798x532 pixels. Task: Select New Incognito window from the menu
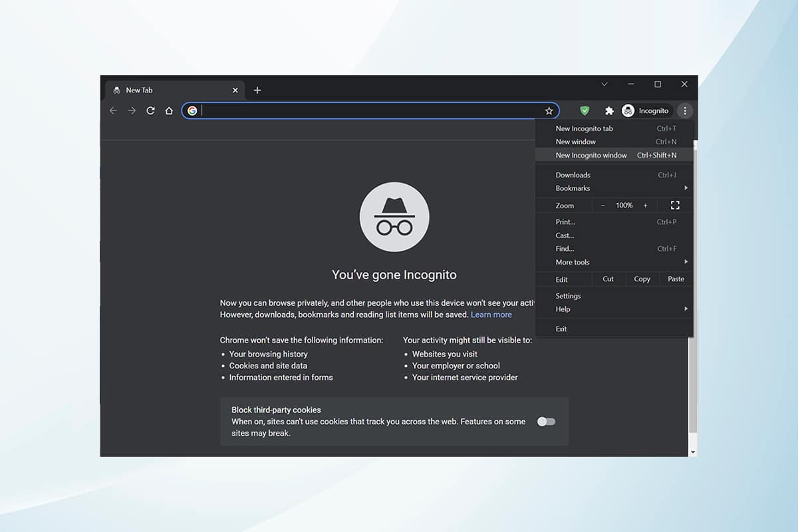point(614,155)
